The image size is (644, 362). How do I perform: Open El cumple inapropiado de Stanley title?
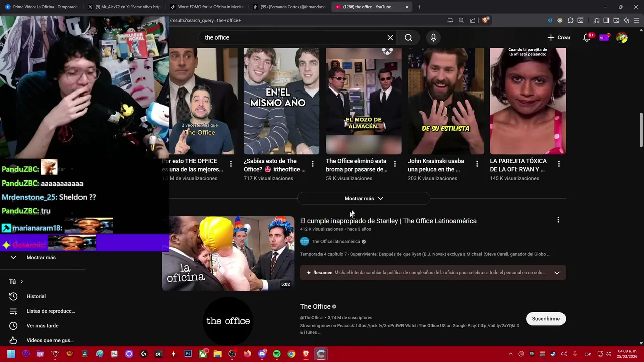[388, 221]
